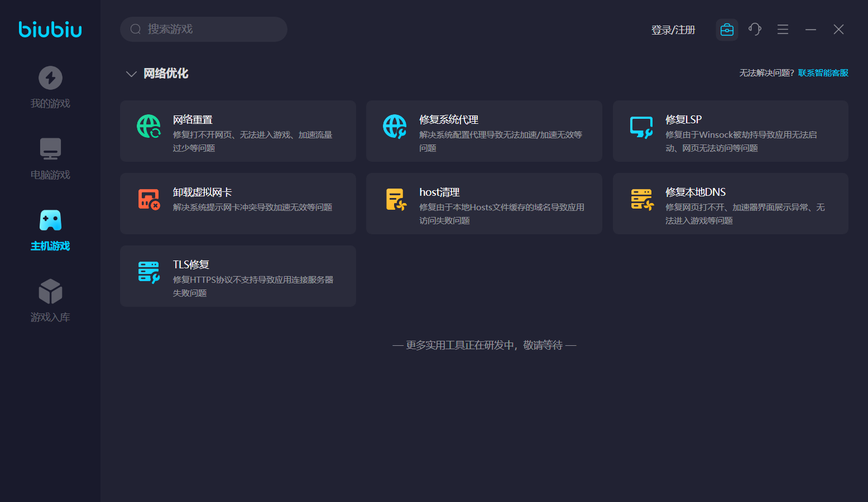Screen dimensions: 868x502
Task: Run the host清理 tool title
Action: (x=439, y=192)
